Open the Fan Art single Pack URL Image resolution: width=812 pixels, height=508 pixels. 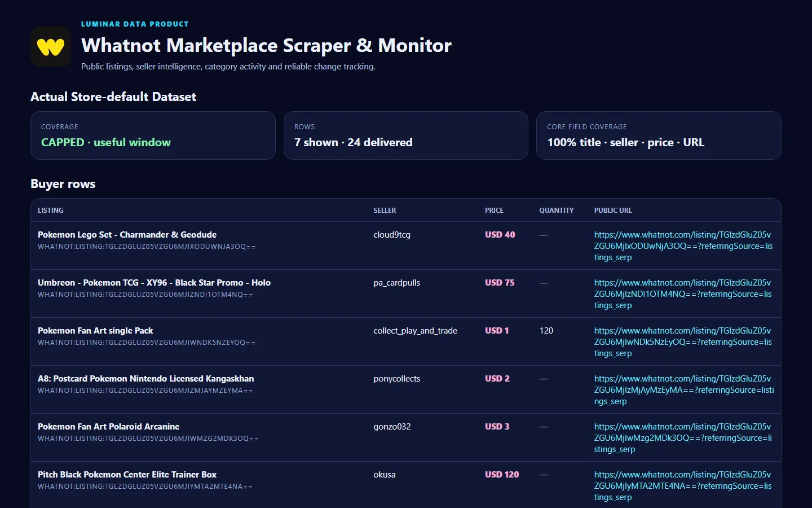click(x=683, y=342)
